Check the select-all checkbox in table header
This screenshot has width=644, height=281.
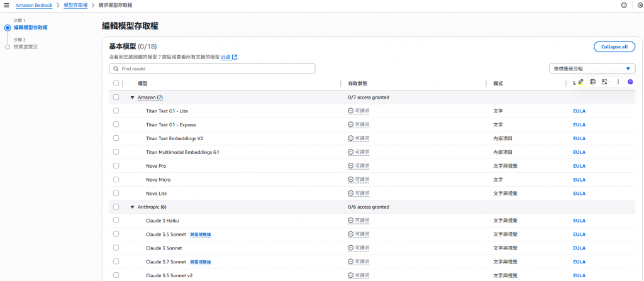(116, 84)
